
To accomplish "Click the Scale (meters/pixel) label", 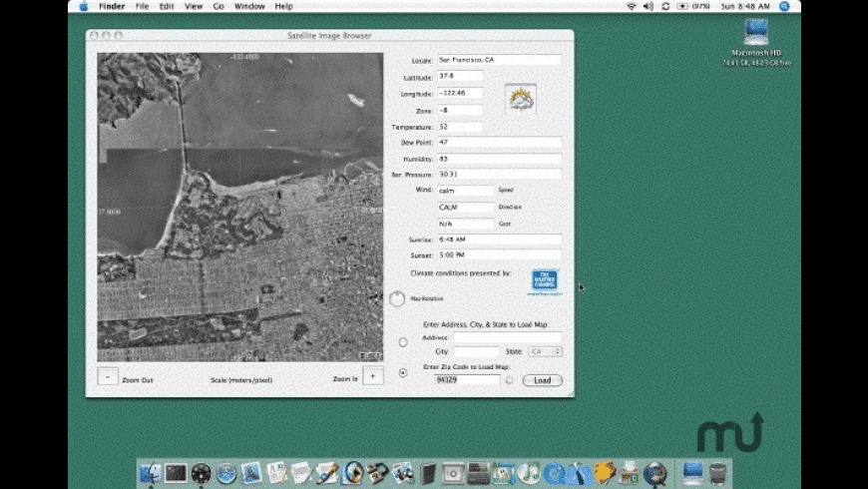I will click(241, 380).
